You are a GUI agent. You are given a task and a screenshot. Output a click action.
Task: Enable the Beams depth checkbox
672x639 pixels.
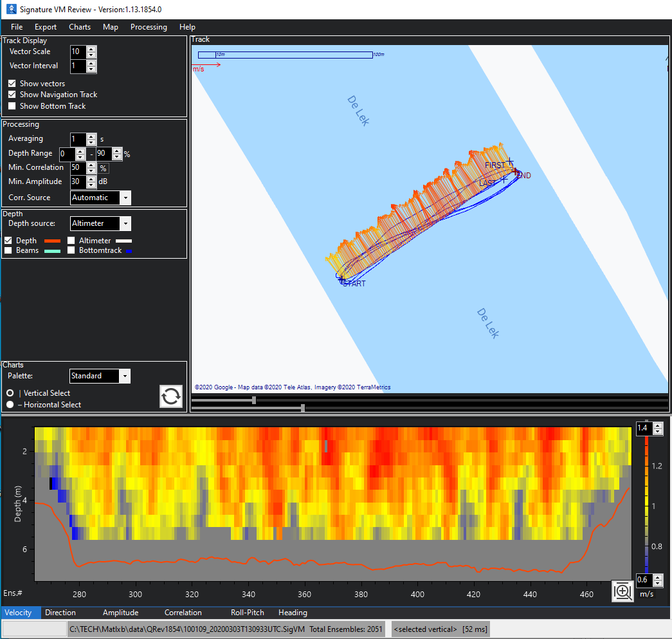[8, 250]
